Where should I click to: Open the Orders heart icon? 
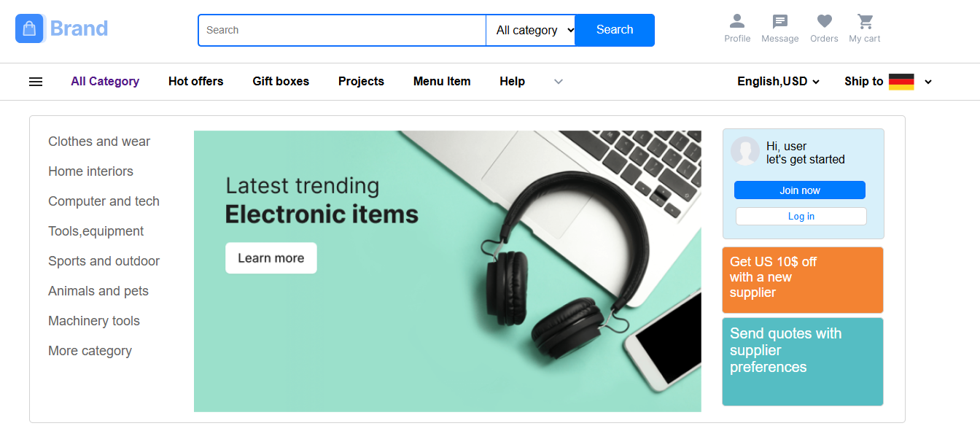point(824,22)
